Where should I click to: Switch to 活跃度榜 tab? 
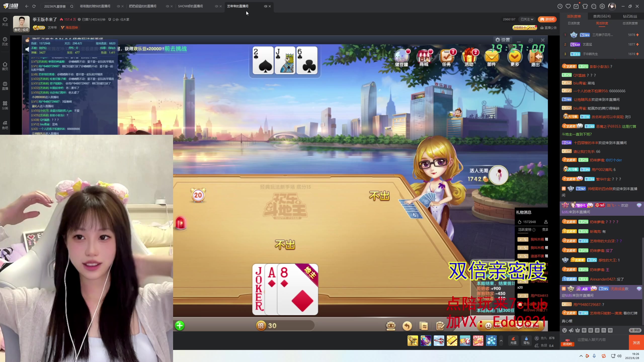pos(574,16)
